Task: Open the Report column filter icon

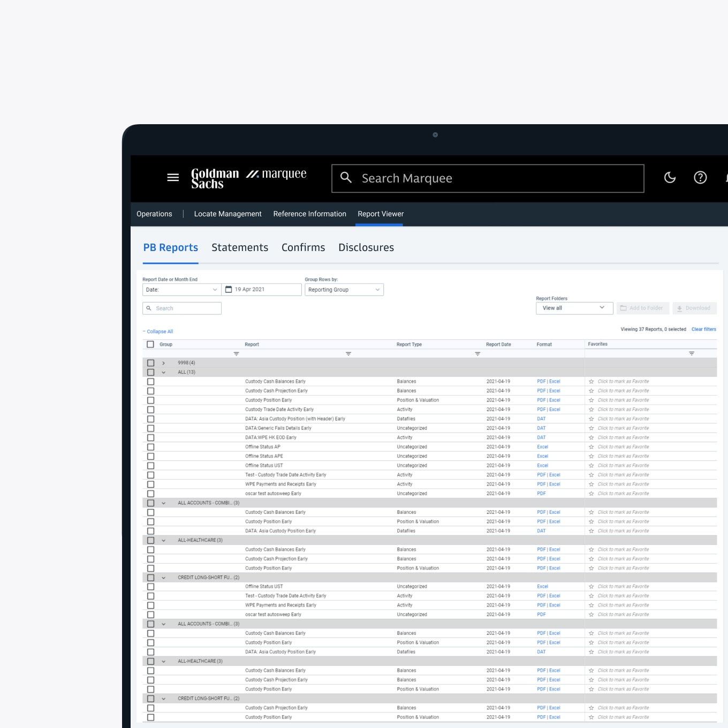Action: (x=348, y=354)
